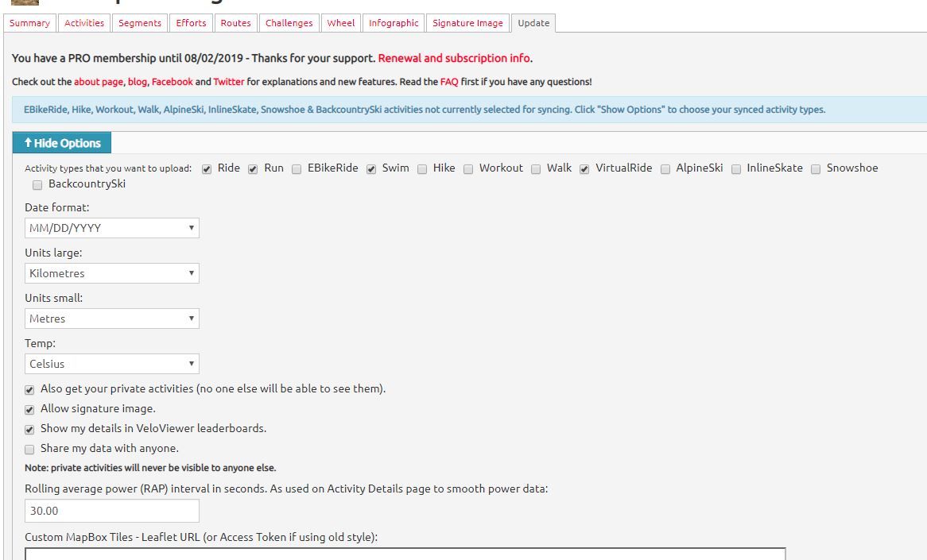Toggle Show my details in leaderboards

point(29,430)
